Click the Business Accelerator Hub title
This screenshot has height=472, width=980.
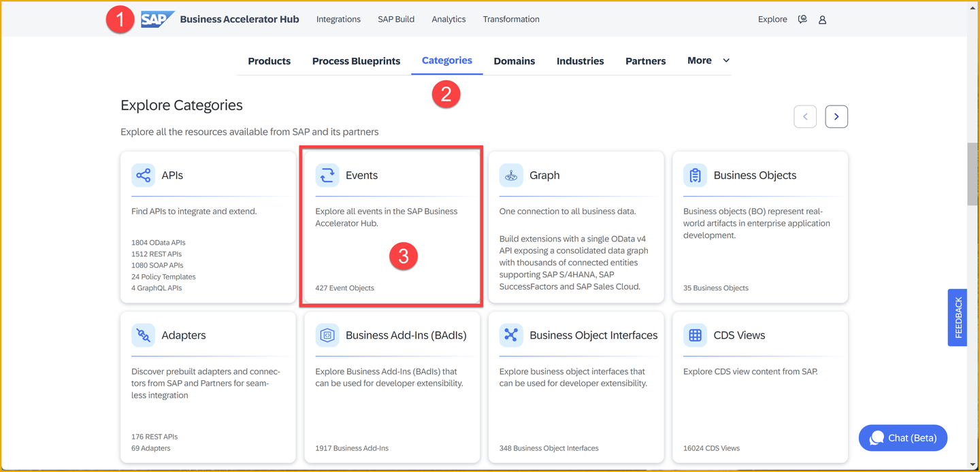240,19
